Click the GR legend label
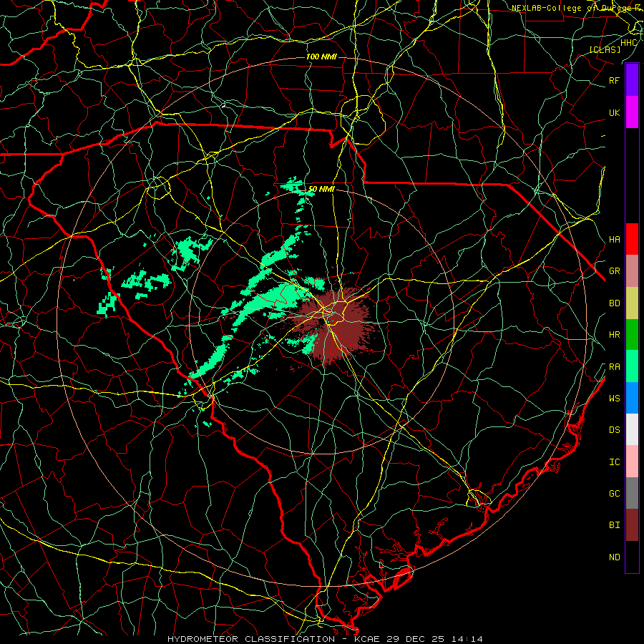The height and width of the screenshot is (644, 644). (x=614, y=271)
